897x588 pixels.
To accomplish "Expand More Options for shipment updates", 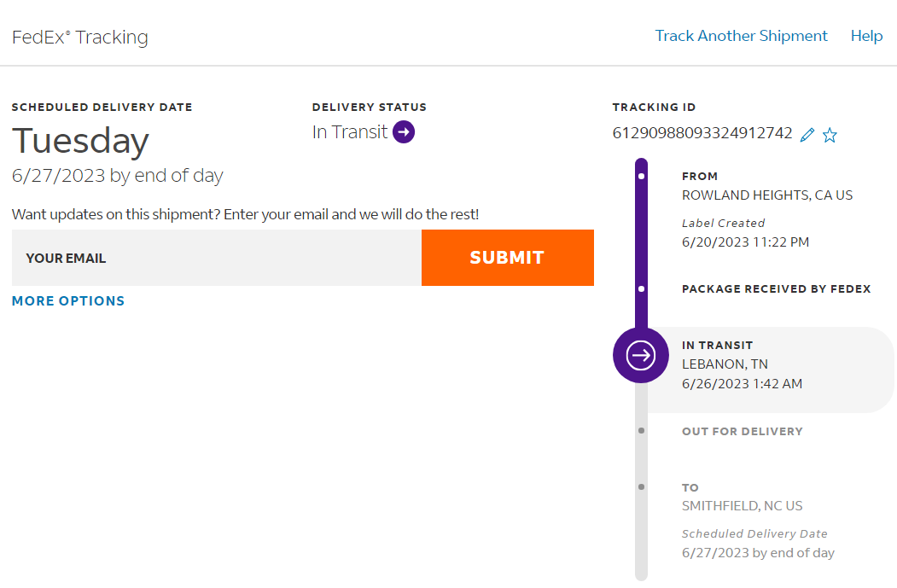I will (68, 301).
